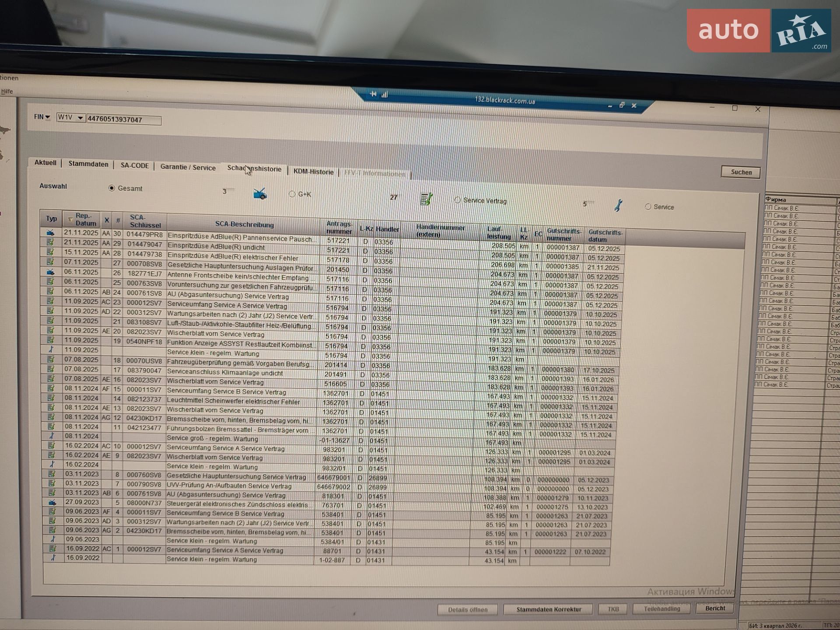Viewport: 840px width, 630px height.
Task: Click the blue wrench Service icon
Action: (618, 205)
